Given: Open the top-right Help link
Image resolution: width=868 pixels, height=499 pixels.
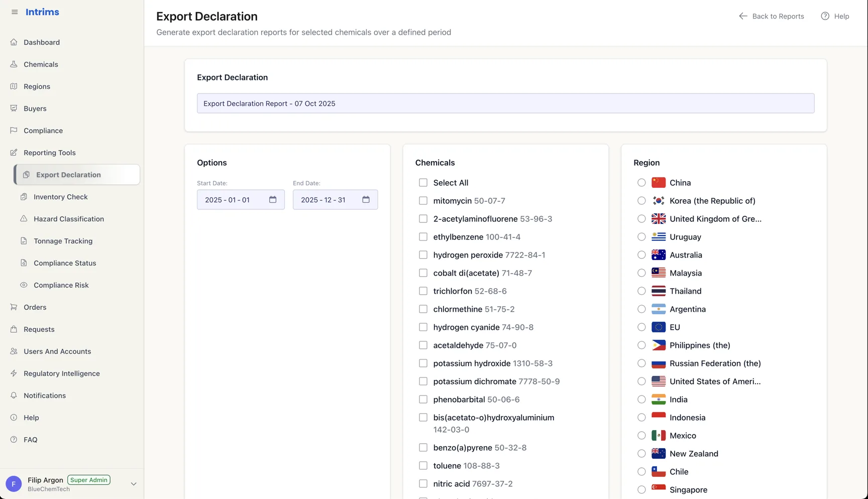Looking at the screenshot, I should click(835, 16).
